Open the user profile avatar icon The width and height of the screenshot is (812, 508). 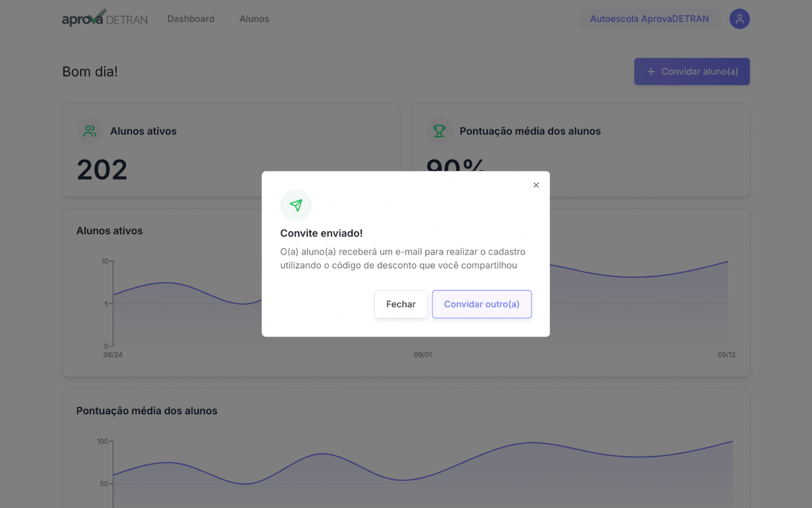click(x=739, y=19)
